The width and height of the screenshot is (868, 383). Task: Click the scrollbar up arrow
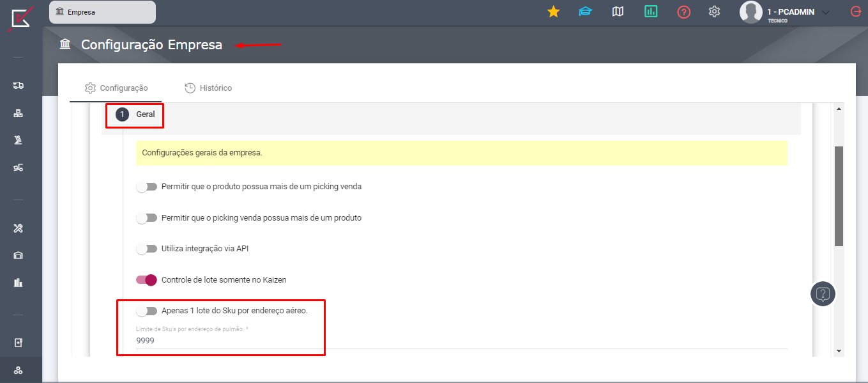[x=839, y=109]
